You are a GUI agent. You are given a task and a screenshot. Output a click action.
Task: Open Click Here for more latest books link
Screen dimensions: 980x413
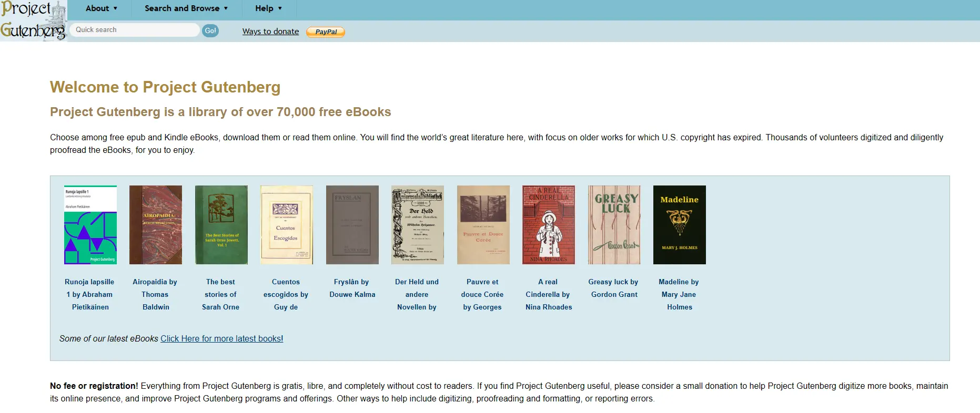pyautogui.click(x=222, y=339)
